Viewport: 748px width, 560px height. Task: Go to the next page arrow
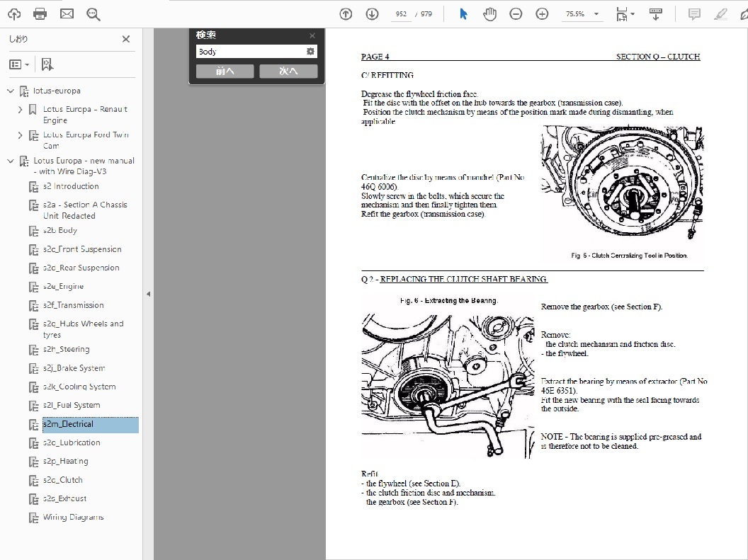click(x=372, y=14)
